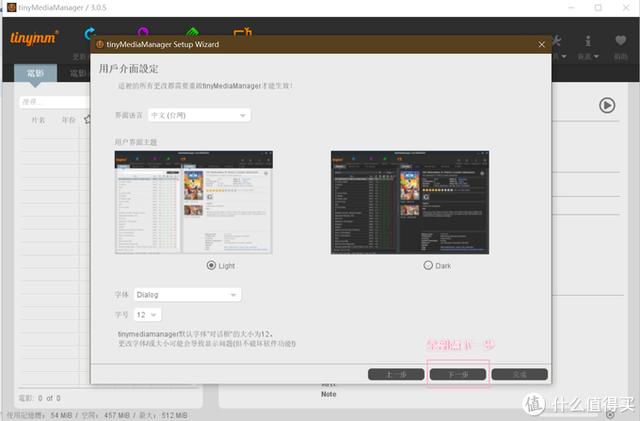Screen dimensions: 640x421
Task: Click the status bar icon at bottom right
Action: [x=610, y=414]
